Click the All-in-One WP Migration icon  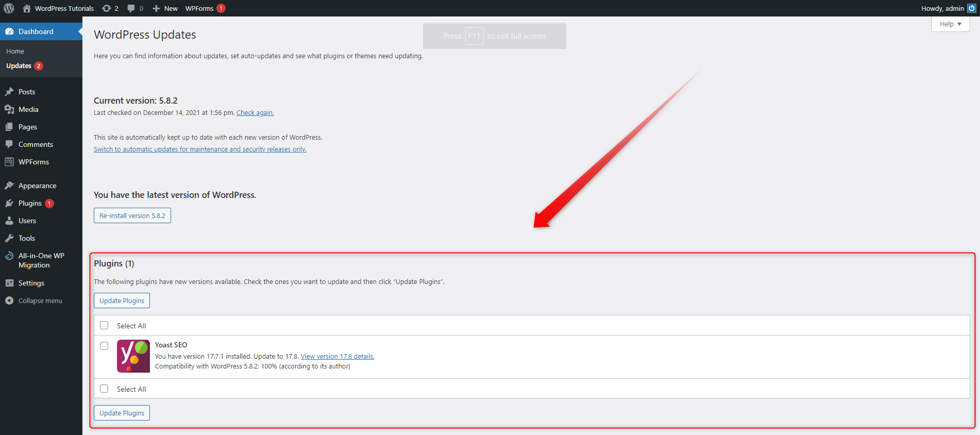pos(9,256)
